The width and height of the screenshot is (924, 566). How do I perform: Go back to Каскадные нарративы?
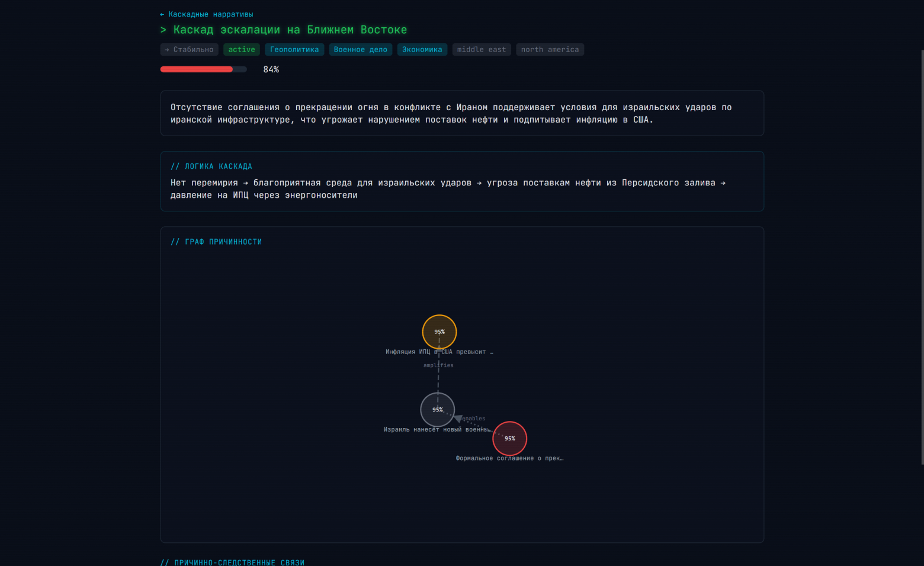point(207,14)
